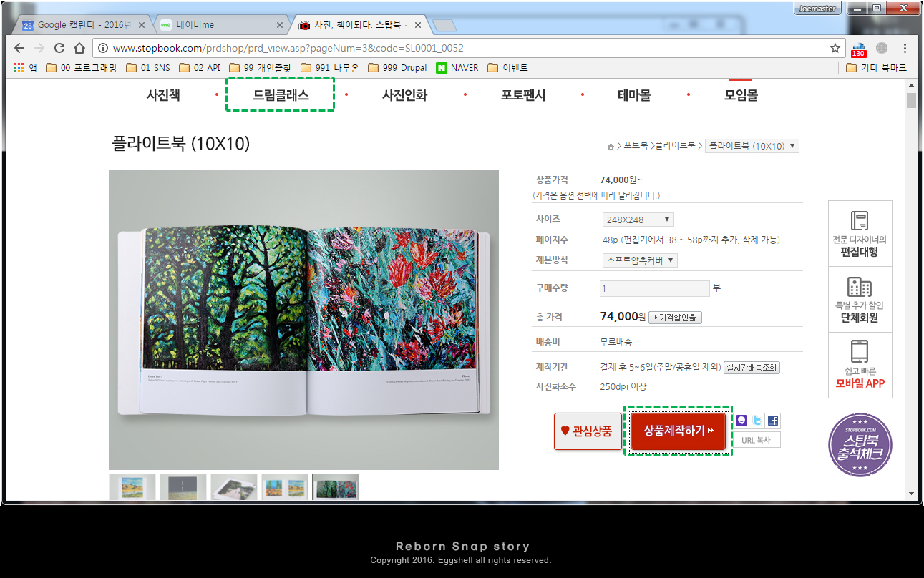Select the 사진인화 menu item

click(404, 95)
